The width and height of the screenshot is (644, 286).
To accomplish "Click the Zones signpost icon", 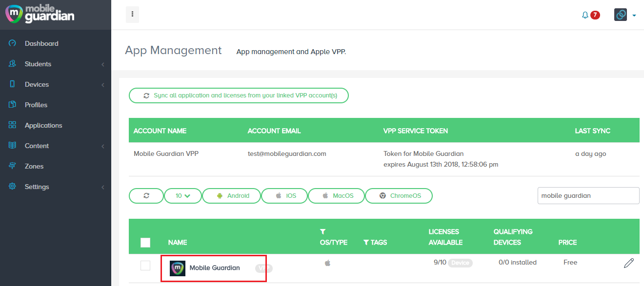I will pos(13,166).
